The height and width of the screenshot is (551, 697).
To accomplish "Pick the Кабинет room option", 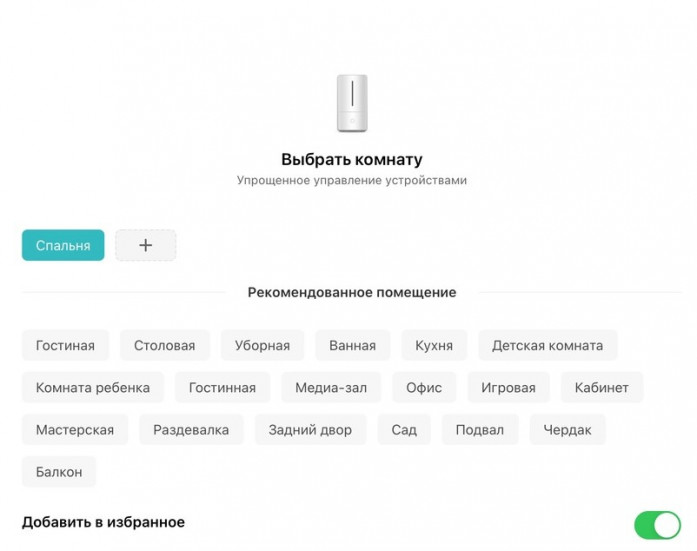I will point(601,388).
